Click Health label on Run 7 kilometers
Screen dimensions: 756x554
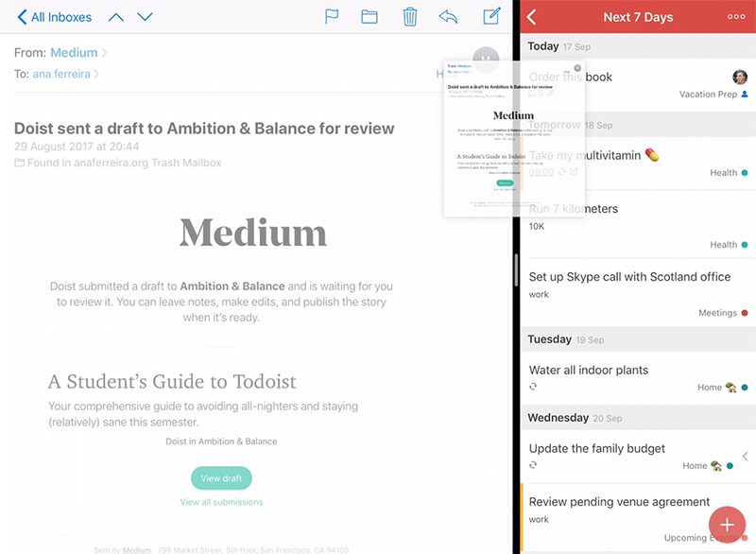tap(729, 245)
